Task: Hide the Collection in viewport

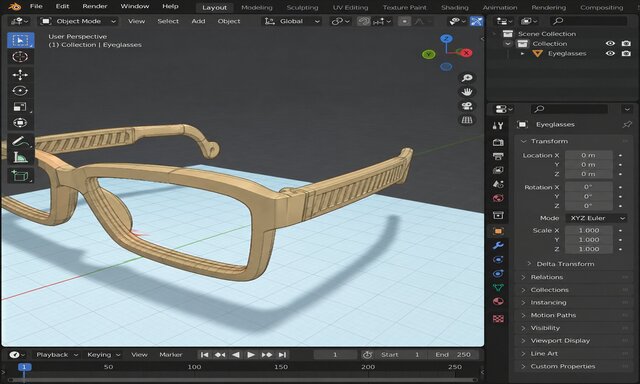Action: point(610,43)
